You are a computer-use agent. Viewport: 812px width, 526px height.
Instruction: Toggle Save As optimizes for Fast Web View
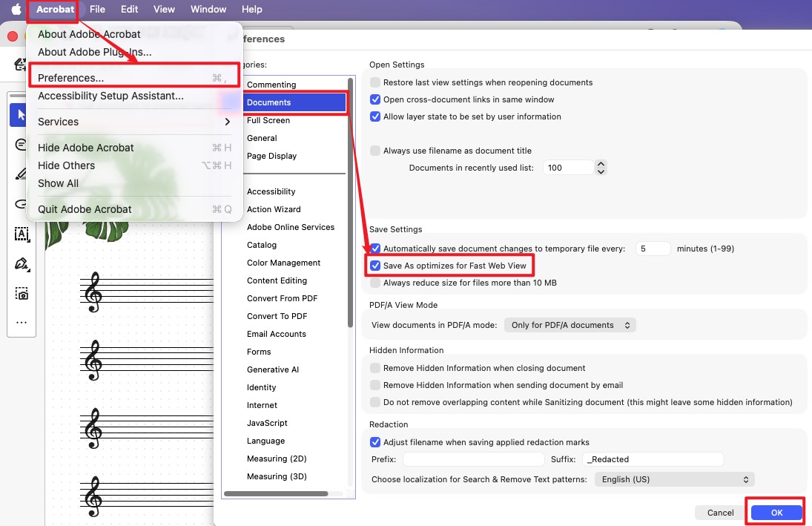(x=375, y=266)
